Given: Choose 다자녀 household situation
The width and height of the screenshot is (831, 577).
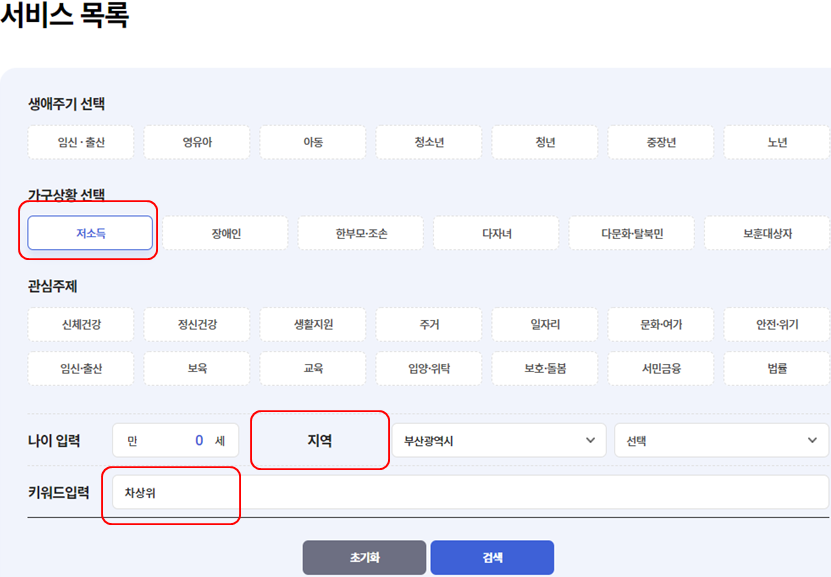Looking at the screenshot, I should click(x=495, y=232).
